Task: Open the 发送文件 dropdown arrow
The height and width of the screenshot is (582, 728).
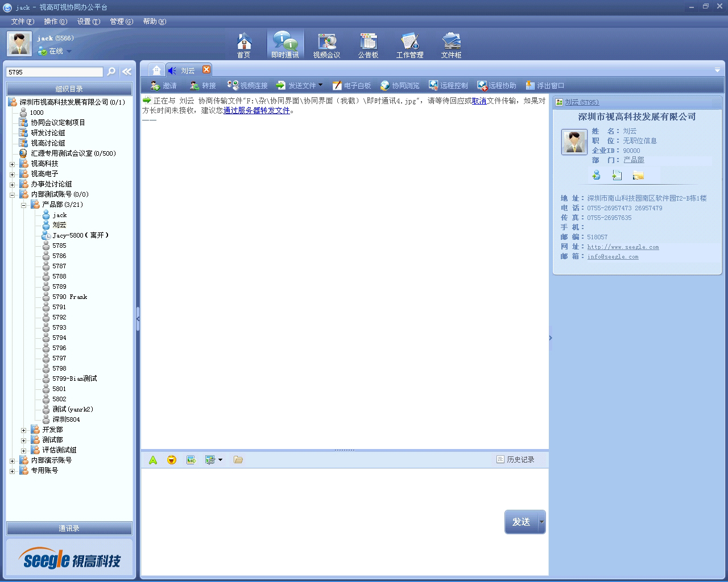Action: click(320, 85)
